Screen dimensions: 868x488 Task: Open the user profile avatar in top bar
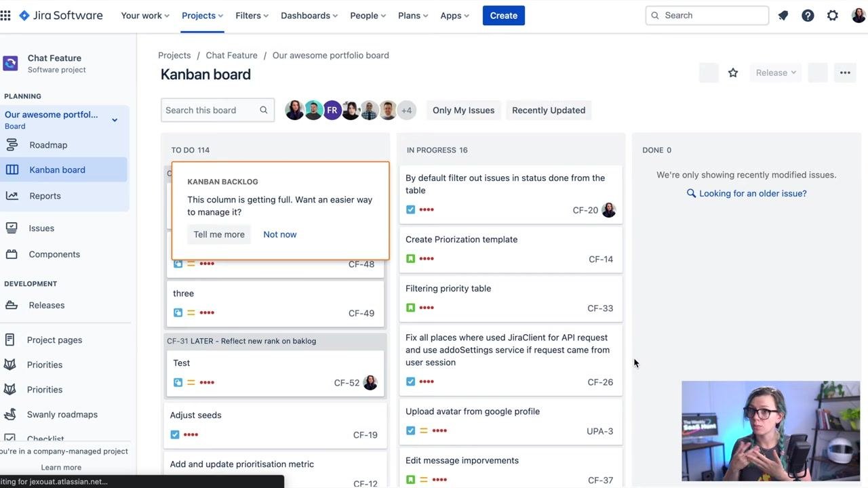click(859, 15)
